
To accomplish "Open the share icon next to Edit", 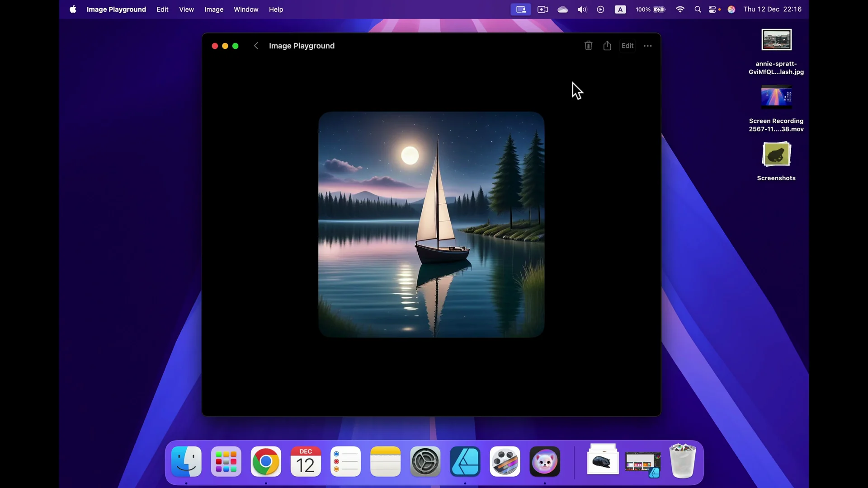I will click(x=607, y=45).
